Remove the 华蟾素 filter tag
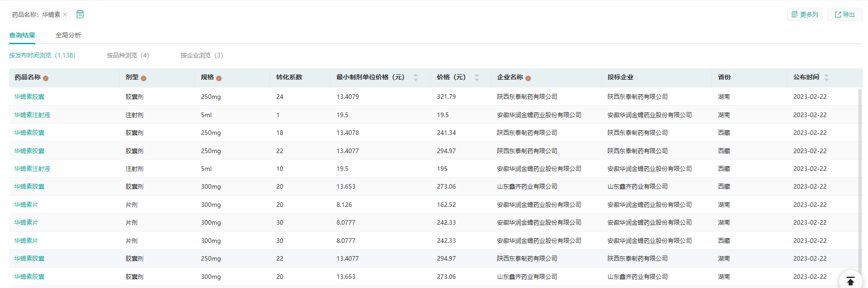Screen dimensions: 868x288 65,15
